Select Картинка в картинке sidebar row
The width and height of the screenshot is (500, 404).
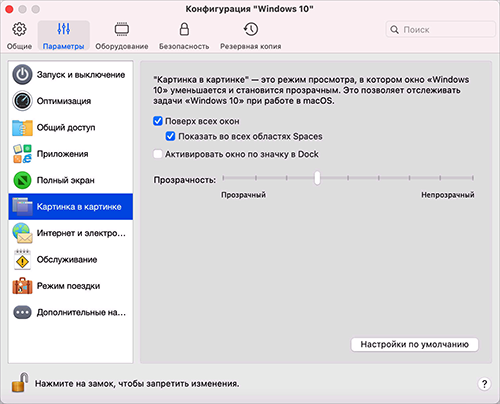point(71,206)
